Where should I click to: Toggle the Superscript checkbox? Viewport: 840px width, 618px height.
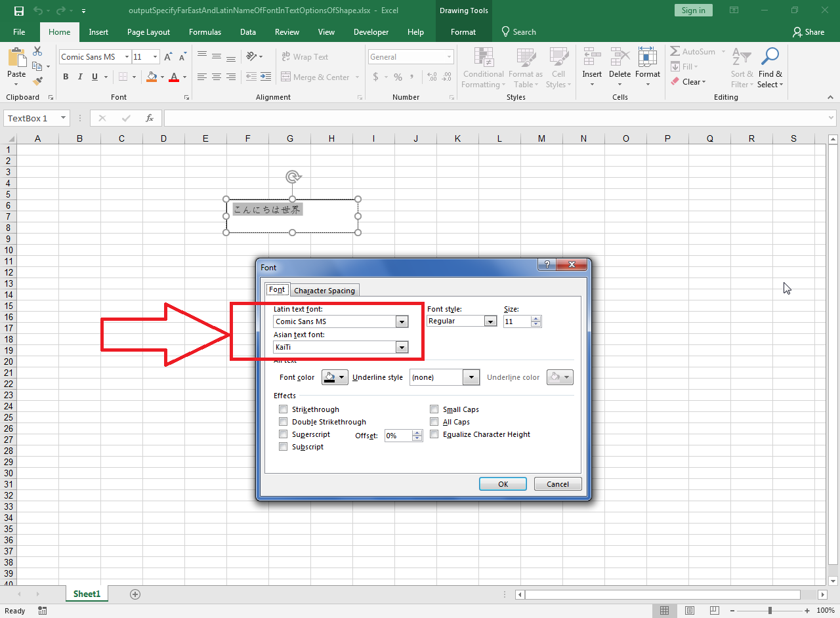point(283,434)
